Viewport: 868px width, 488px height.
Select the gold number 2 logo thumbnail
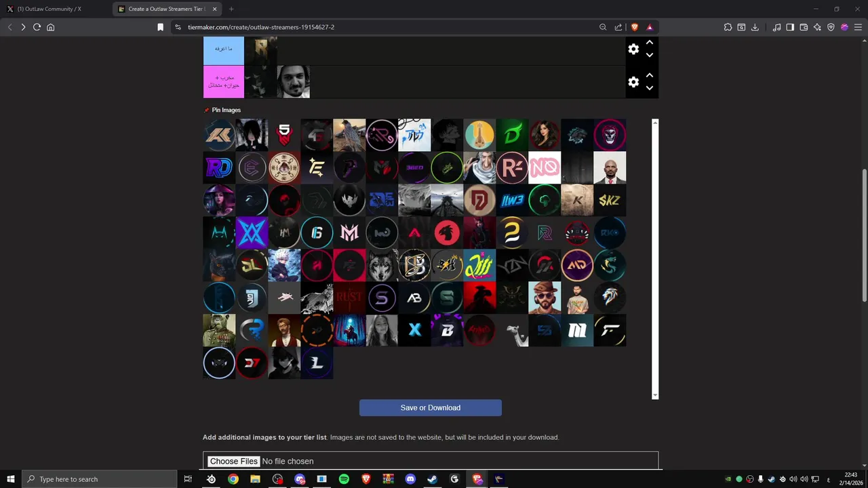(512, 232)
